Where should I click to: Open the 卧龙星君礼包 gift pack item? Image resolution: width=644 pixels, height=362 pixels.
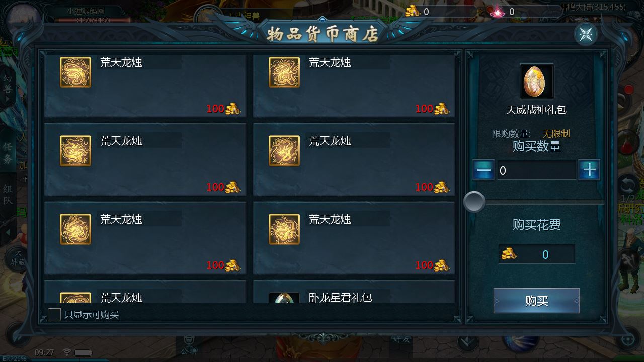click(354, 292)
